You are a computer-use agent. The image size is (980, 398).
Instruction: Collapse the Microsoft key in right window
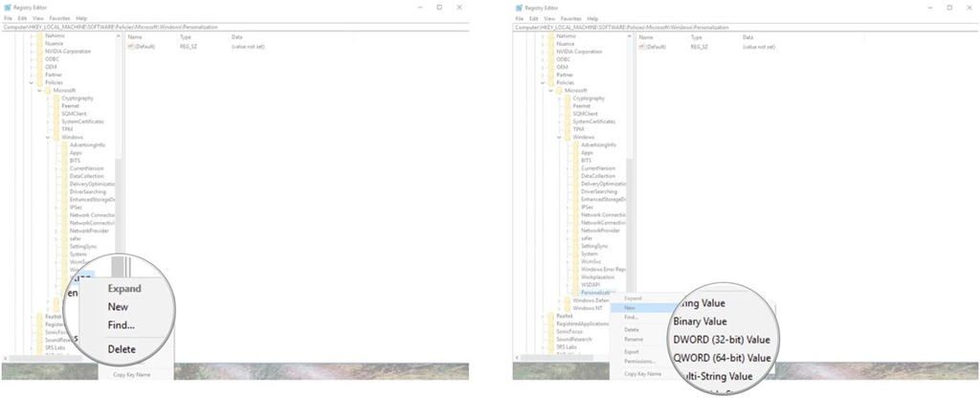[550, 91]
